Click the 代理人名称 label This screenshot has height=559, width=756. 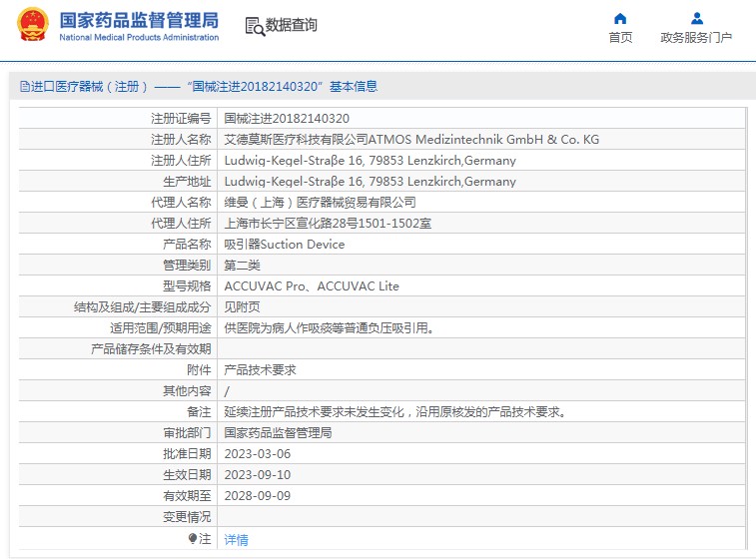pyautogui.click(x=181, y=203)
